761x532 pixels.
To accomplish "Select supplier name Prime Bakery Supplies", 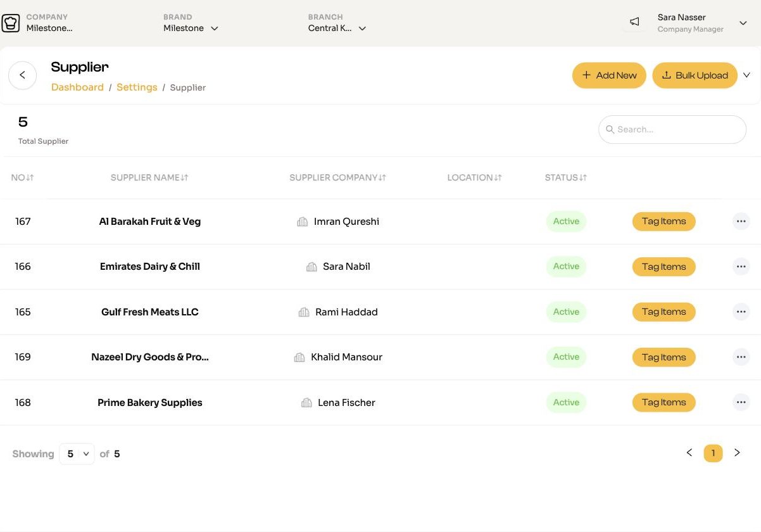I will click(x=150, y=403).
